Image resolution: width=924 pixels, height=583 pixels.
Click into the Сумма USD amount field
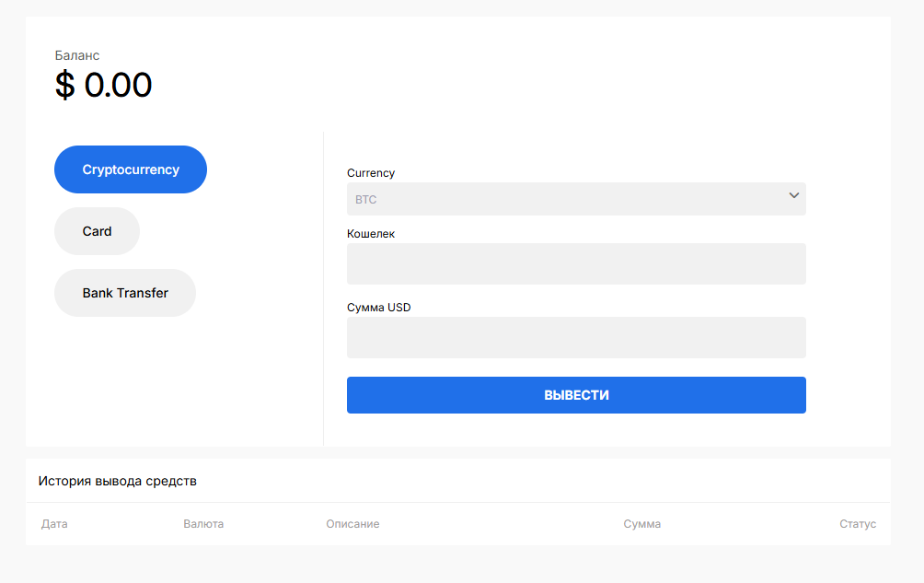[x=576, y=338]
